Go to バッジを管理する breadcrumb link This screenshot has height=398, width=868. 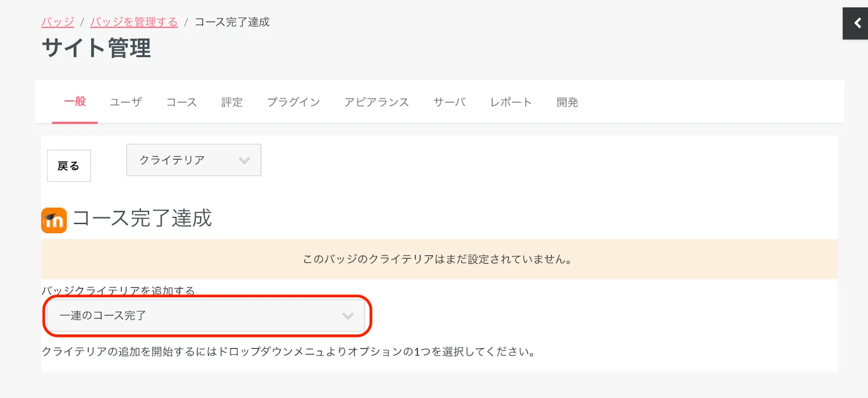[133, 22]
